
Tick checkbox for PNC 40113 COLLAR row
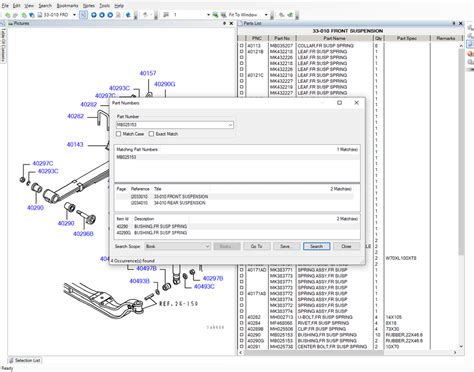pos(241,46)
